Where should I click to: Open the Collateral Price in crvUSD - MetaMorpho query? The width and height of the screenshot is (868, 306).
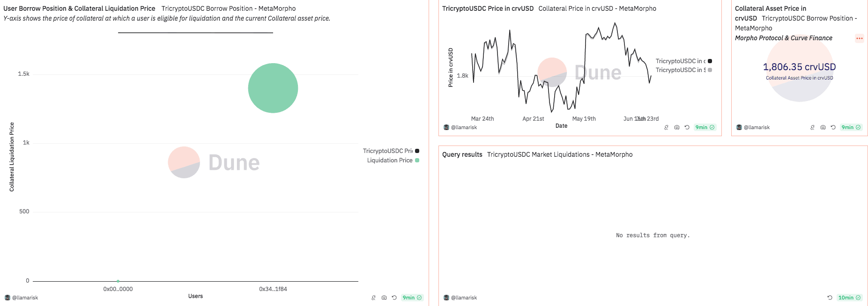[597, 8]
